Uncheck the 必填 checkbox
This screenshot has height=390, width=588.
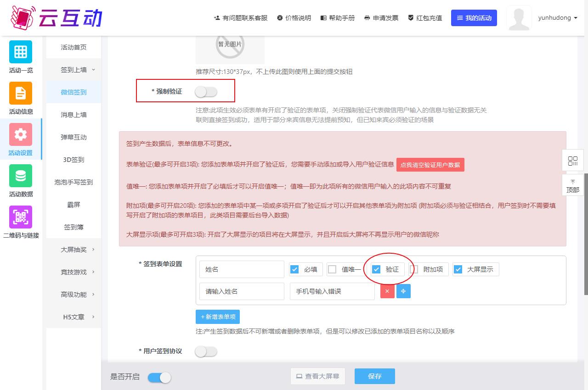[295, 269]
